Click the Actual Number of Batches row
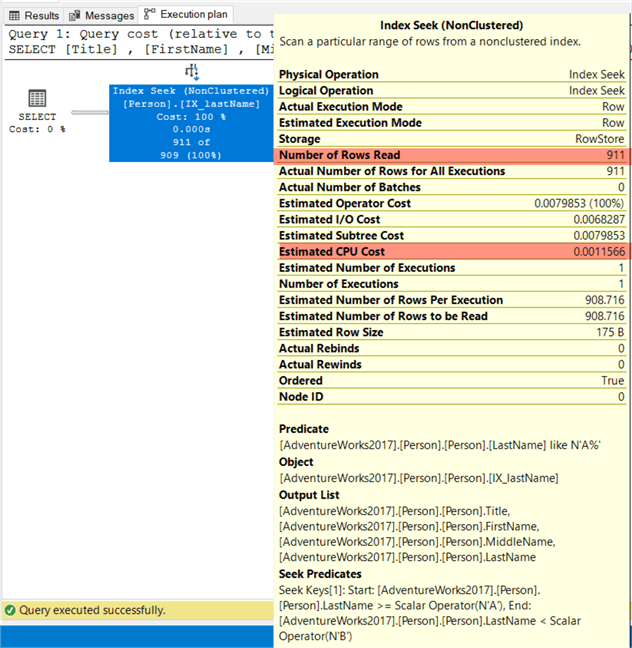The height and width of the screenshot is (648, 632). click(x=452, y=187)
